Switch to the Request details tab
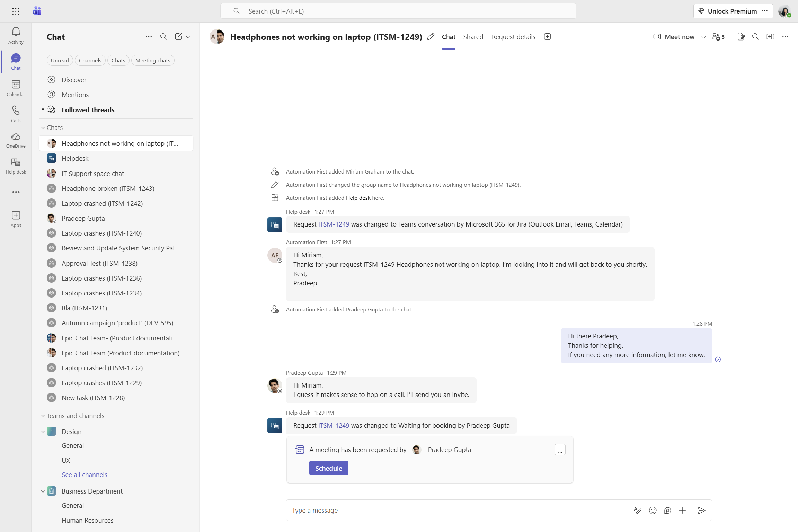Screen dimensions: 798x532 (x=513, y=37)
